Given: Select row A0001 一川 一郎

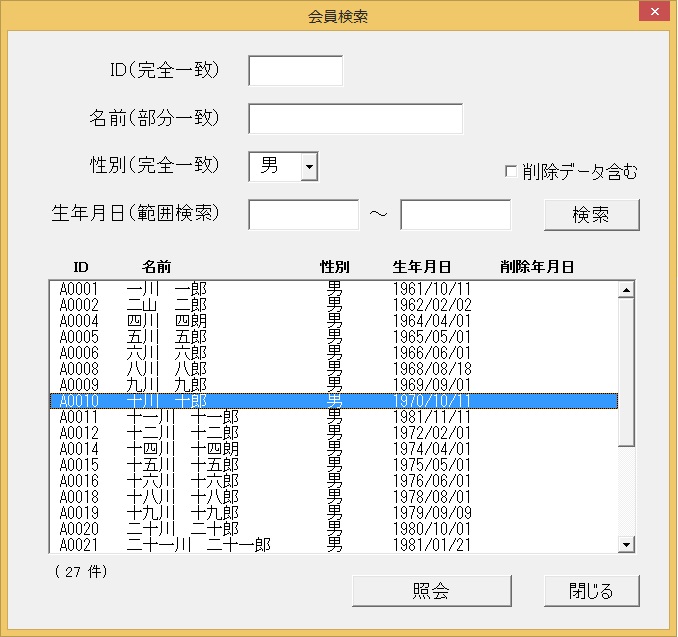Looking at the screenshot, I should pos(334,289).
